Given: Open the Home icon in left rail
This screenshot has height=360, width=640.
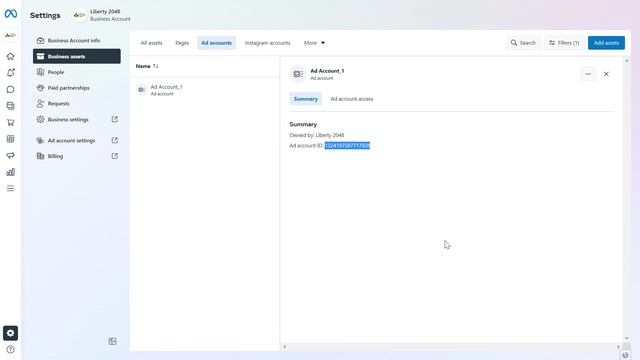Looking at the screenshot, I should click(x=11, y=56).
